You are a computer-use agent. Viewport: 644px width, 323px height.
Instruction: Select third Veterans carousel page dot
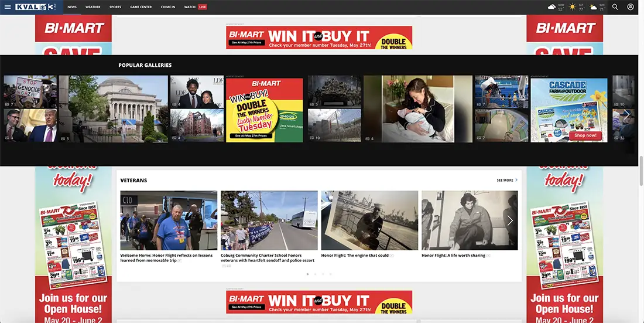pyautogui.click(x=323, y=274)
